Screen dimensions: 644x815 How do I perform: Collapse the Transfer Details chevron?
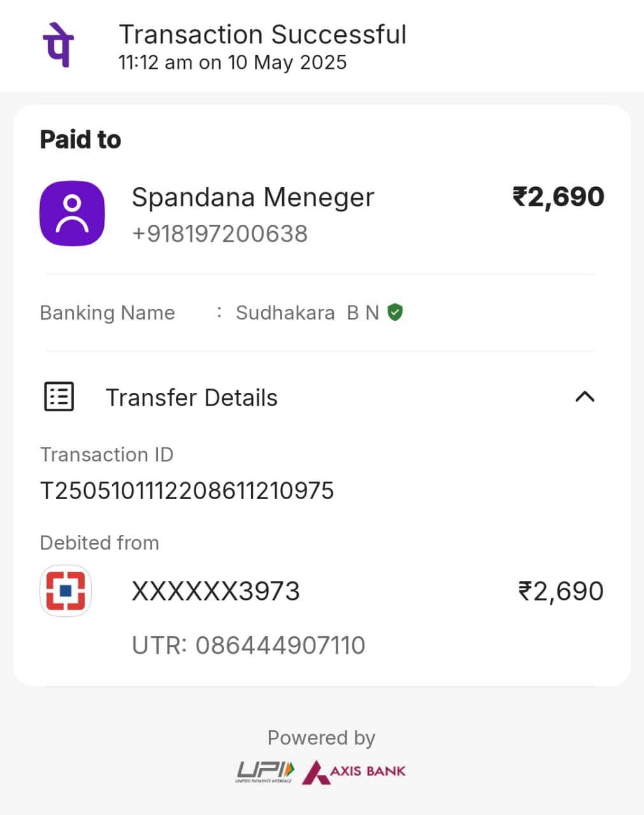(584, 397)
